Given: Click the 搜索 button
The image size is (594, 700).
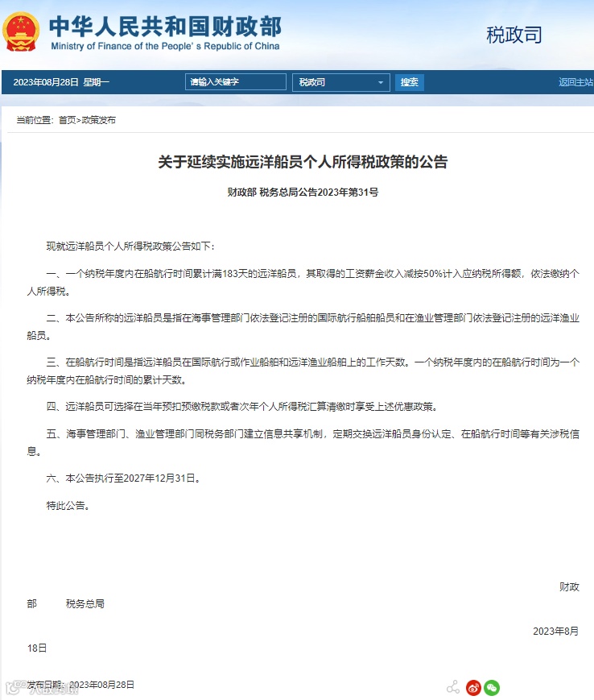Looking at the screenshot, I should [410, 82].
